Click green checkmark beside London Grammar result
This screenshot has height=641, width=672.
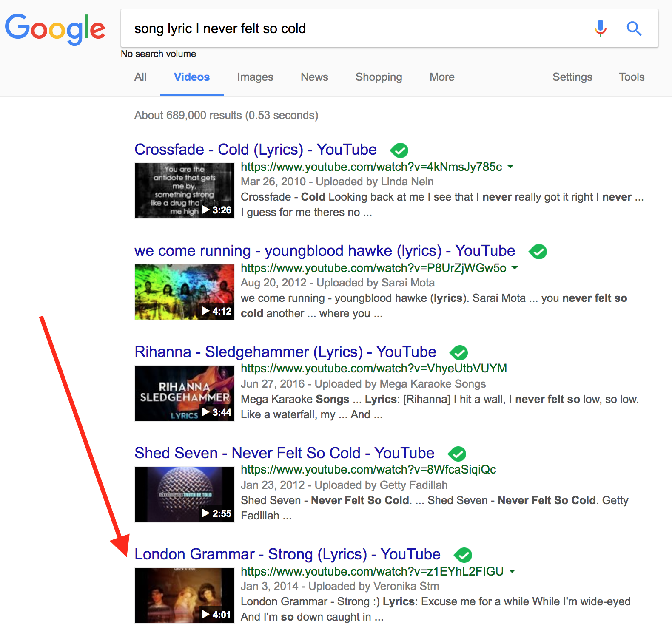463,555
